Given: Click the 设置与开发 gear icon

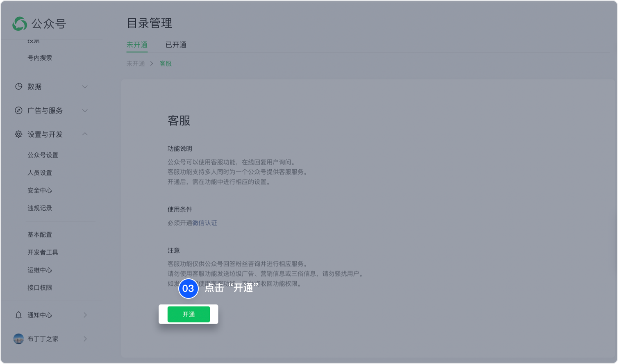Looking at the screenshot, I should (x=18, y=134).
